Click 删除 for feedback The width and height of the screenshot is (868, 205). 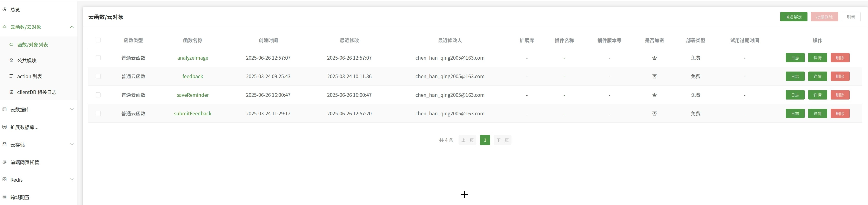click(x=840, y=76)
